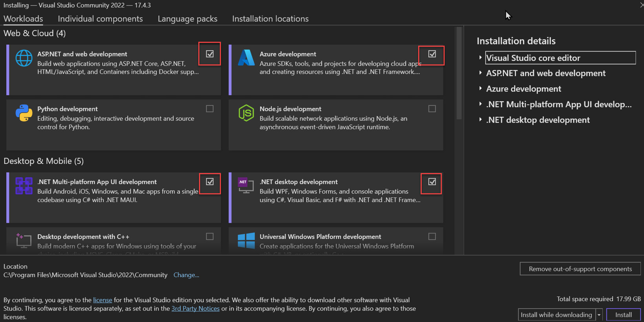Viewport: 644px width, 322px height.
Task: Click the Desktop development with C++ icon
Action: [x=24, y=240]
